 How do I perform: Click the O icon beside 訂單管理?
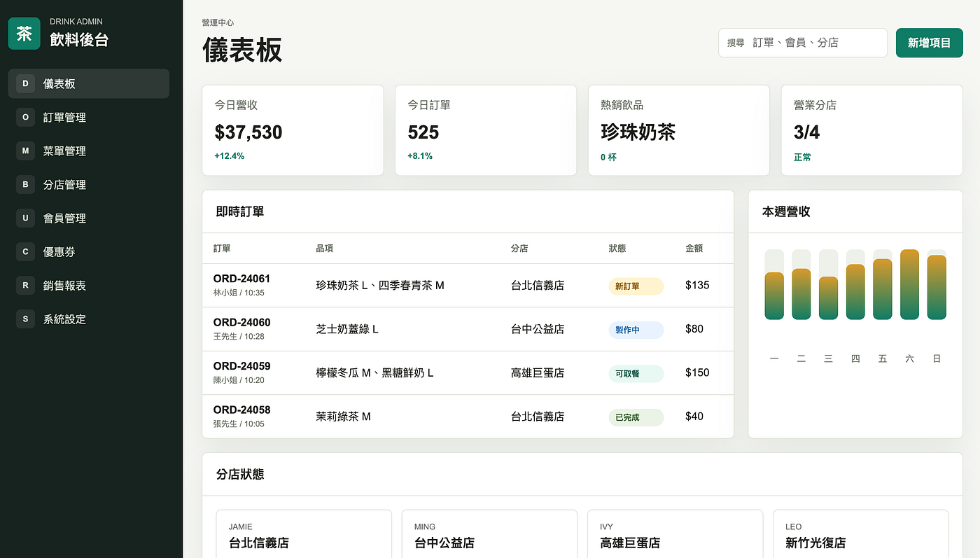tap(25, 118)
